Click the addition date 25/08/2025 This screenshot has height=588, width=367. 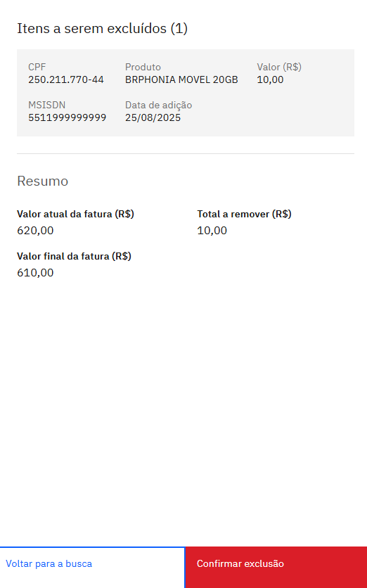153,117
